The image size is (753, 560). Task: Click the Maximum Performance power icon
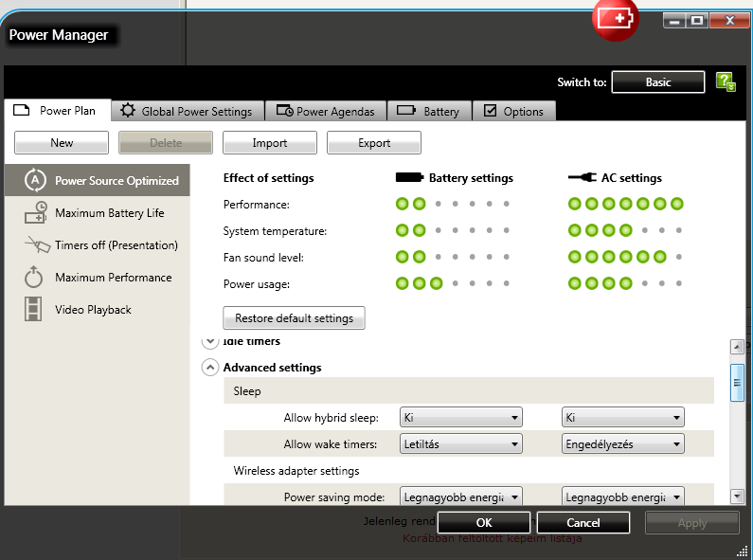point(33,277)
